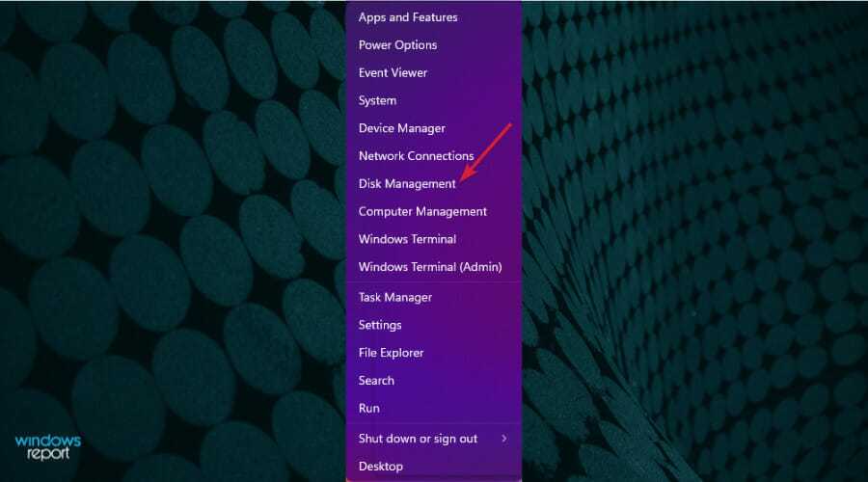868x482 pixels.
Task: Launch Event Viewer from the context menu
Action: coord(393,72)
